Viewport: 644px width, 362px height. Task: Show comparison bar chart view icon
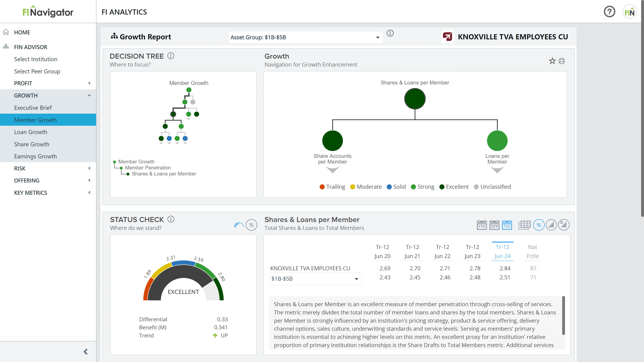click(x=564, y=225)
